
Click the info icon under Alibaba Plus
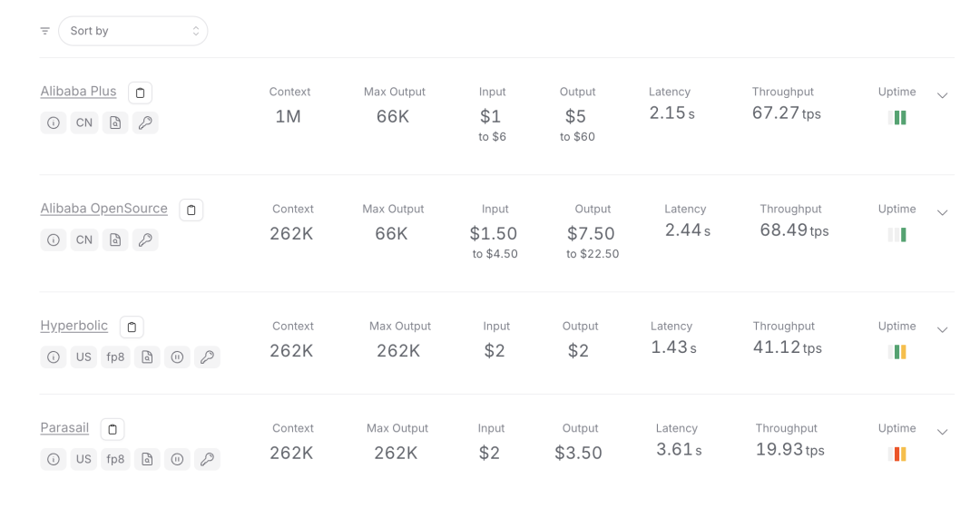click(54, 122)
